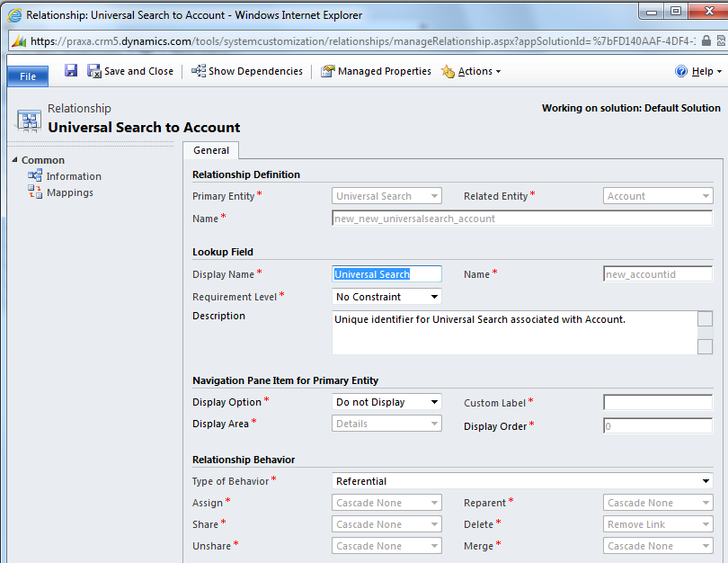This screenshot has width=728, height=563.
Task: Collapse the Common section
Action: pos(15,160)
